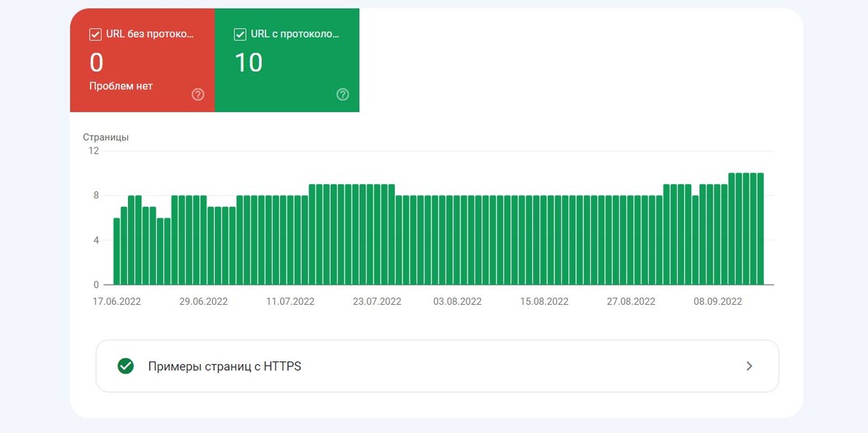Expand Примеры страниц с HTTPS row
Image resolution: width=868 pixels, height=433 pixels.
click(437, 366)
